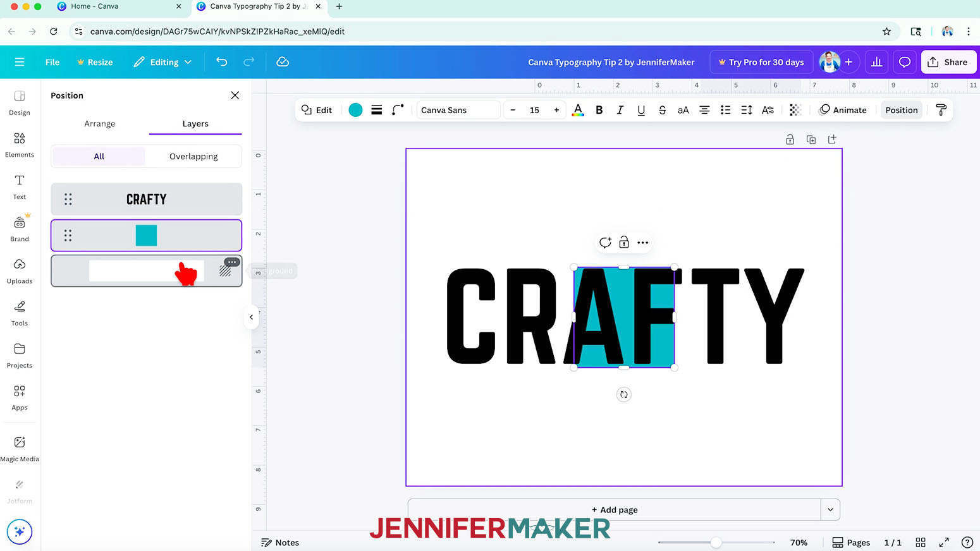980x551 pixels.
Task: Open the Apps sidebar panel
Action: tap(20, 397)
